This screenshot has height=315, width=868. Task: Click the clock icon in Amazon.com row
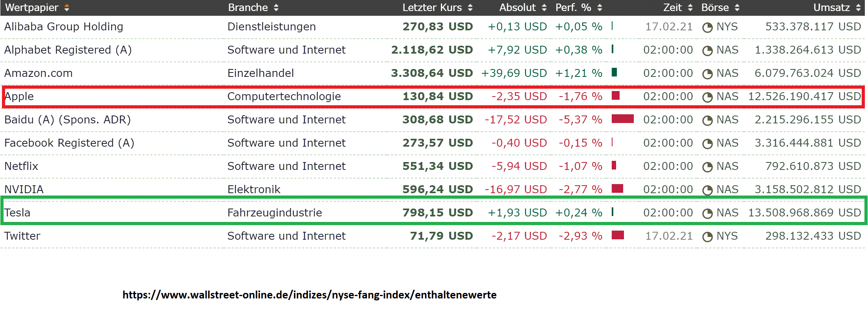(x=707, y=74)
